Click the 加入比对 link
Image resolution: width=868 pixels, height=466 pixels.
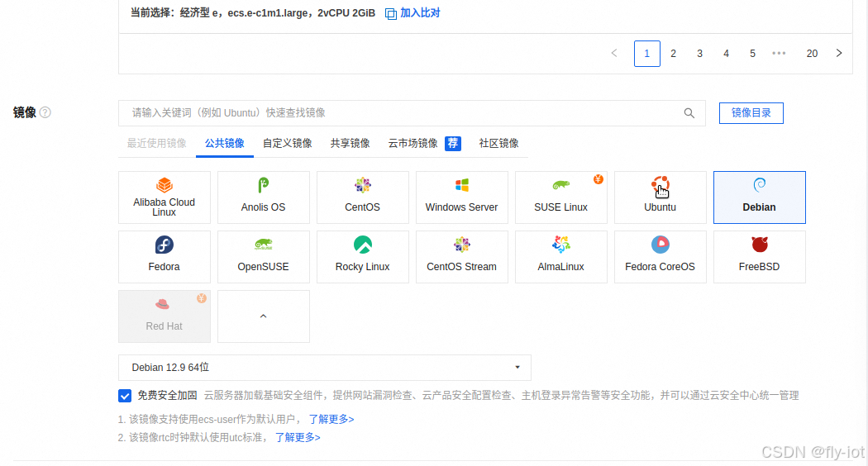coord(420,12)
